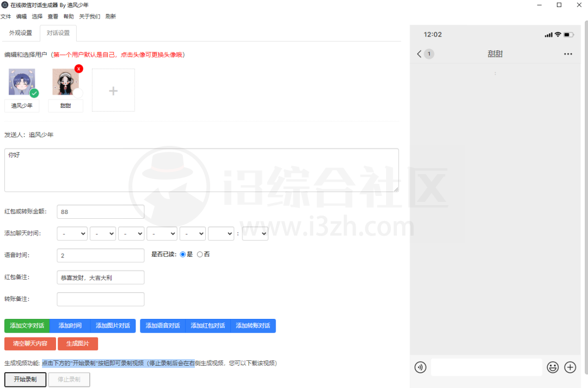Open the 帮助 menu
Viewport: 588px width, 388px height.
coord(69,16)
